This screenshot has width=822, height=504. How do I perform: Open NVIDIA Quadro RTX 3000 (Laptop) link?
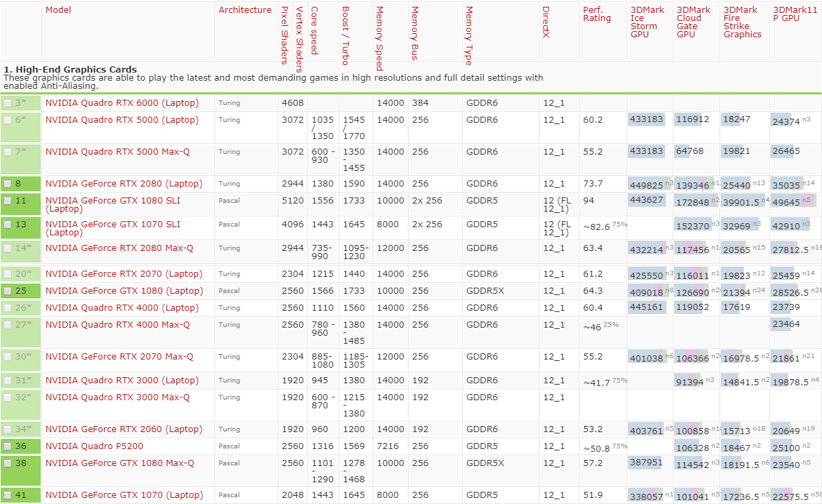122,381
